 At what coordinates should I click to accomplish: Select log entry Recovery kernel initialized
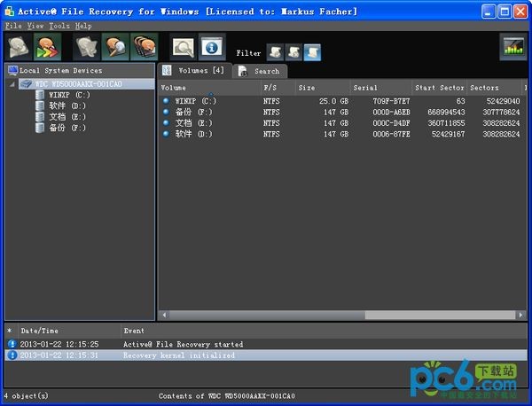266,355
